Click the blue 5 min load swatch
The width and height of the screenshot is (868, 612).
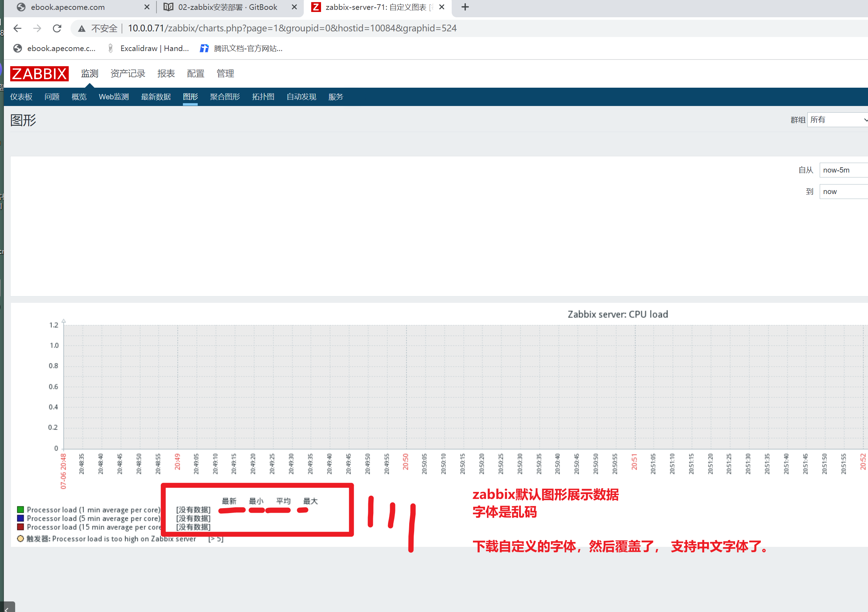[x=20, y=518]
